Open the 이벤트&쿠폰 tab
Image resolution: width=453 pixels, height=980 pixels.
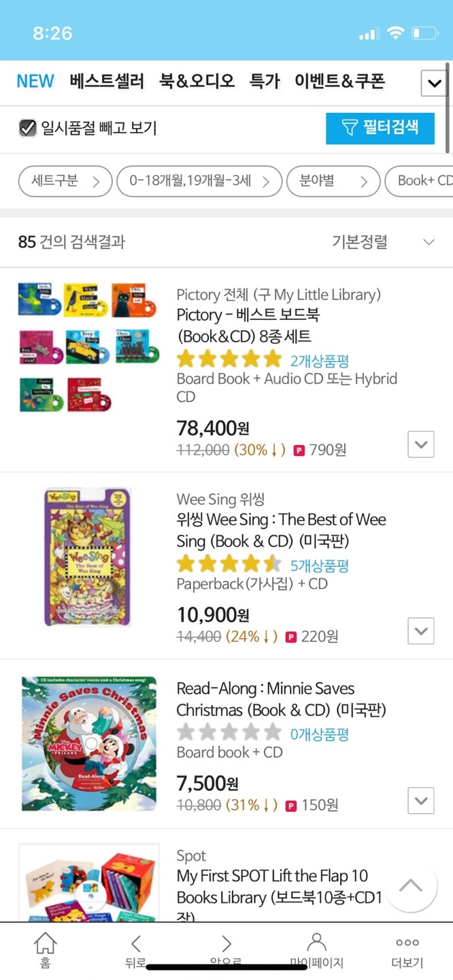coord(339,82)
